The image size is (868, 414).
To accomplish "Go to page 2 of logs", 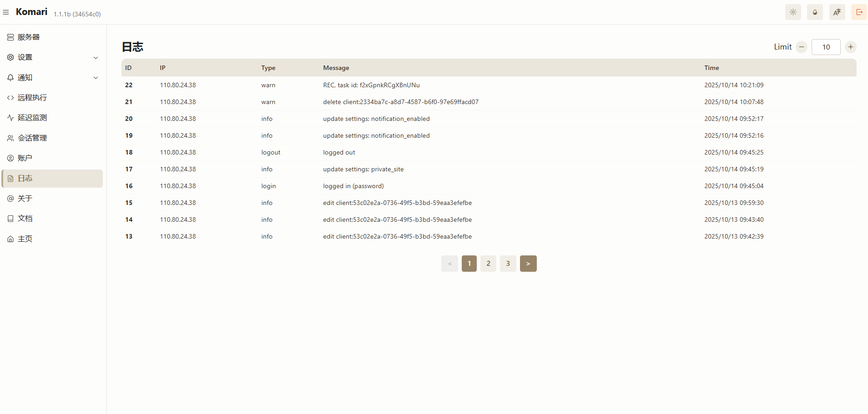I will tap(488, 263).
